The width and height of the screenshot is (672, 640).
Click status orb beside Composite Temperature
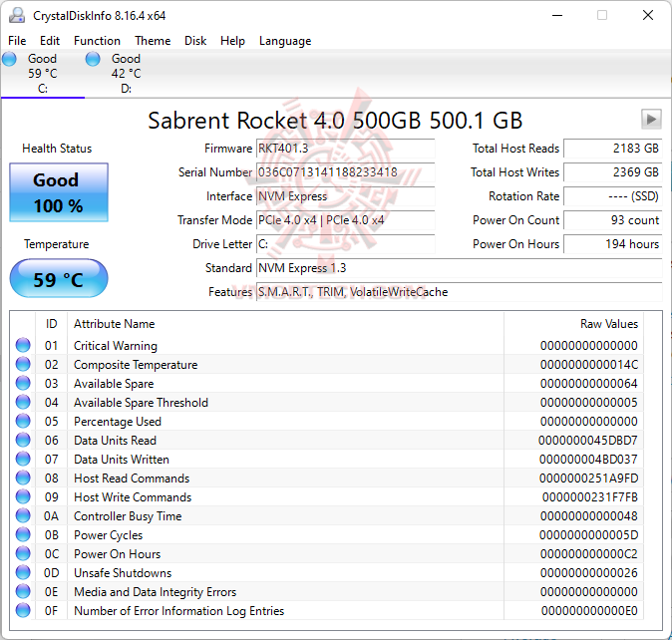[x=23, y=365]
